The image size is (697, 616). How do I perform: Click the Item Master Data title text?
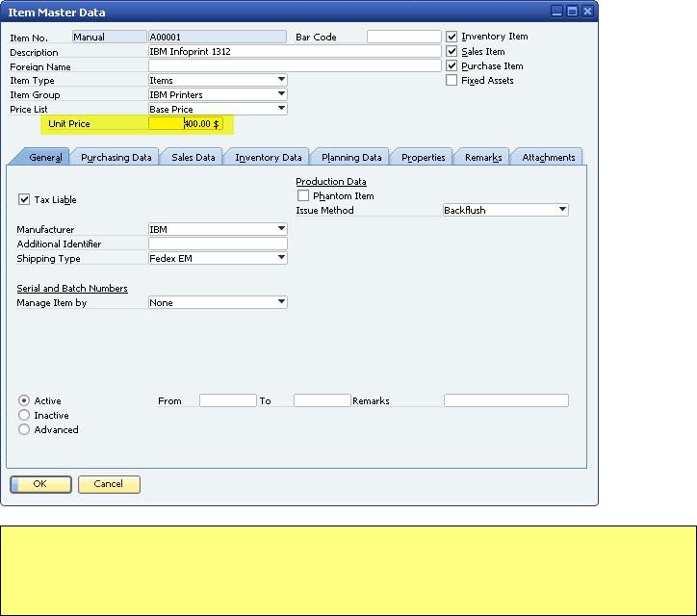[57, 13]
